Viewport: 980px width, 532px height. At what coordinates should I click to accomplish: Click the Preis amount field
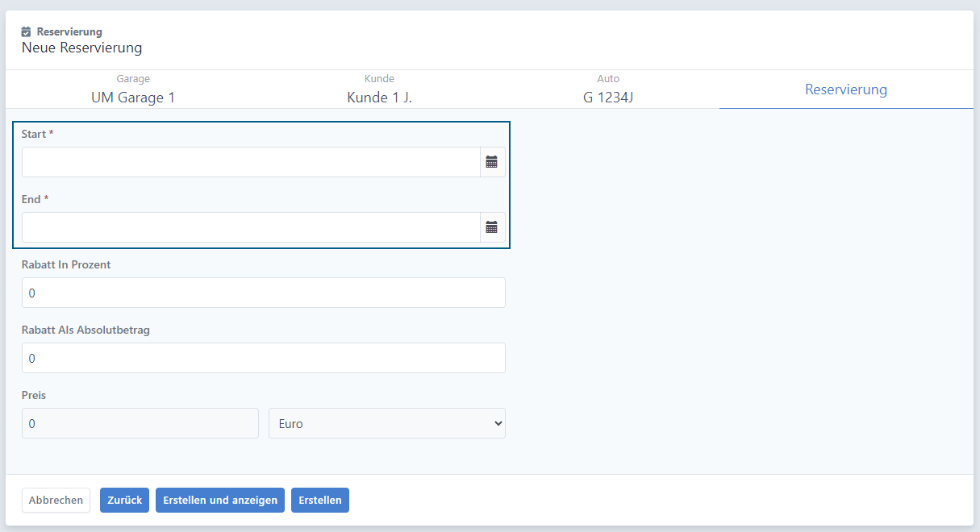pos(140,423)
